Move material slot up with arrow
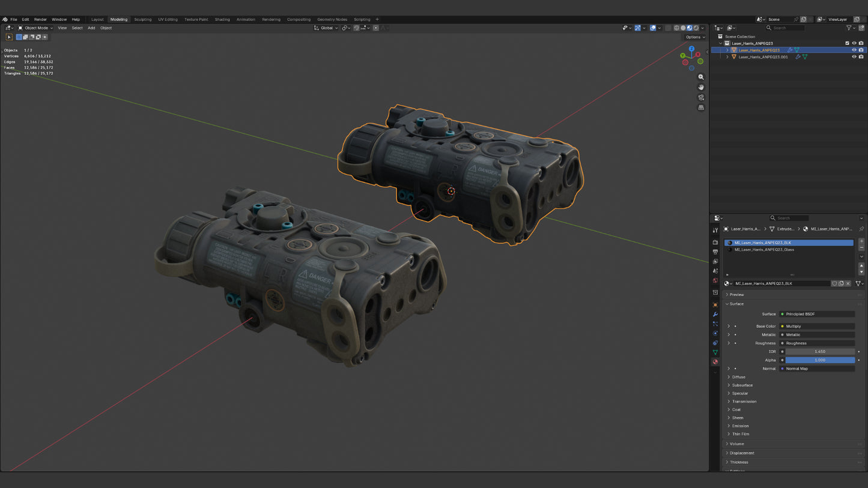 coord(861,266)
